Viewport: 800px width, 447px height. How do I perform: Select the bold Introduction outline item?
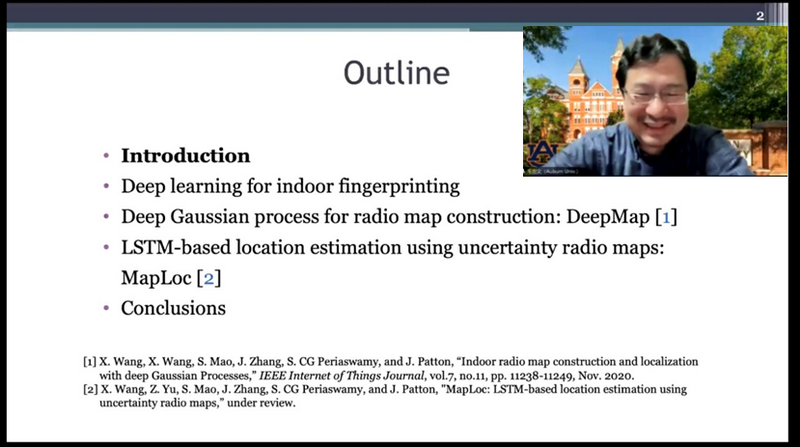[185, 156]
